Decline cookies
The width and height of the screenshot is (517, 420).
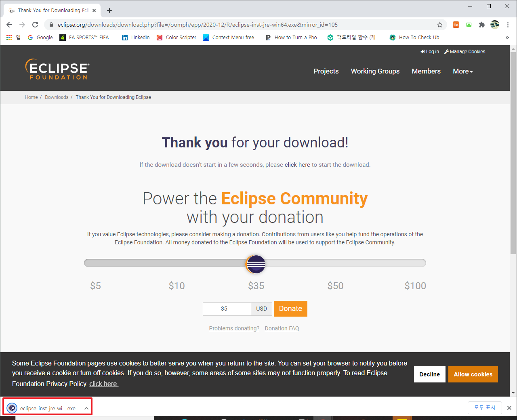pos(430,374)
